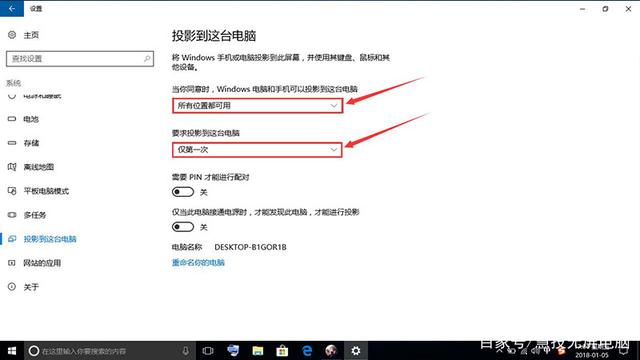Click the map icon beside 离线地图

click(x=12, y=167)
